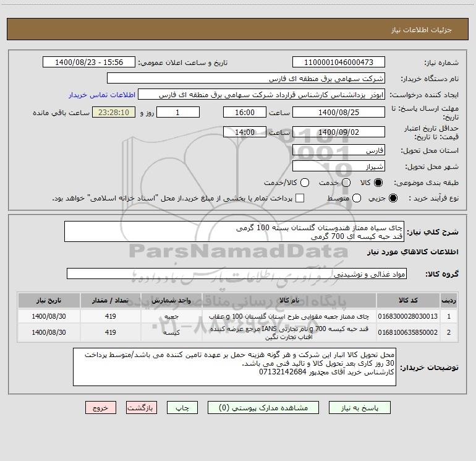The width and height of the screenshot is (476, 461).
Task: Click the province field showing فارس
Action: click(339, 150)
